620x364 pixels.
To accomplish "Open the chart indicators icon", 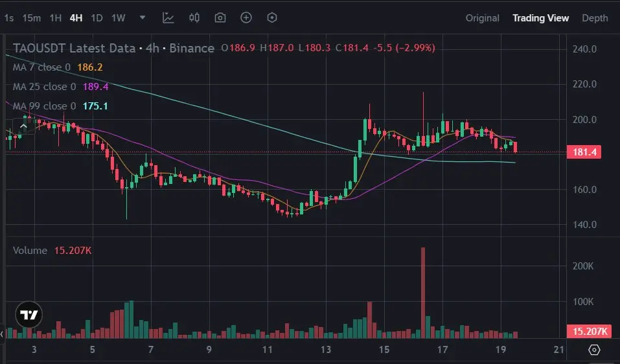I will pos(168,17).
